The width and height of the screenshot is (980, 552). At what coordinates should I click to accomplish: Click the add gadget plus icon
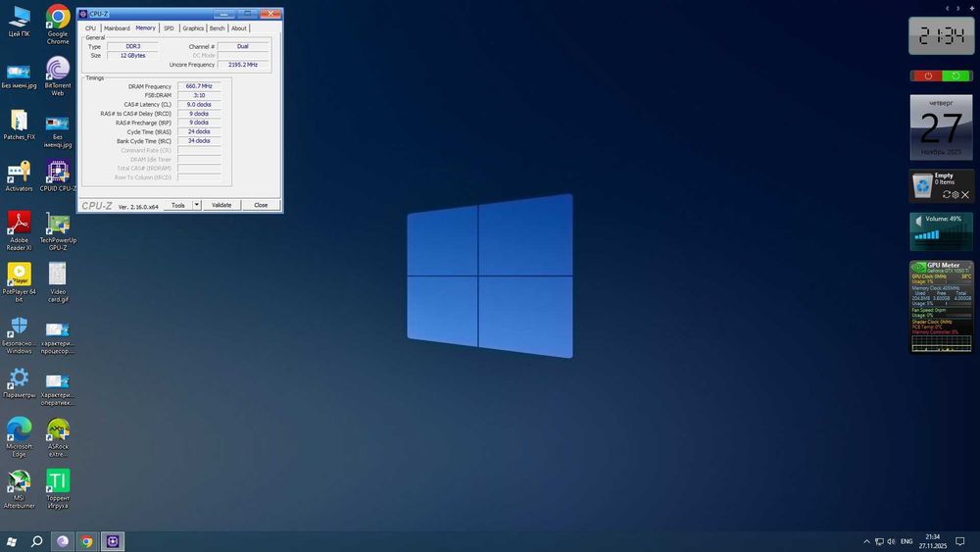pos(972,8)
